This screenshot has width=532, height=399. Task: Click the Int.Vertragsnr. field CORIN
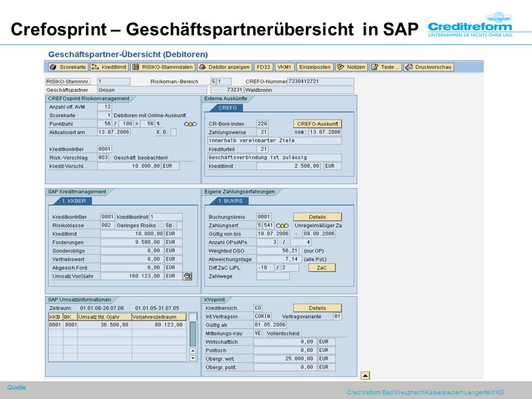[x=262, y=316]
